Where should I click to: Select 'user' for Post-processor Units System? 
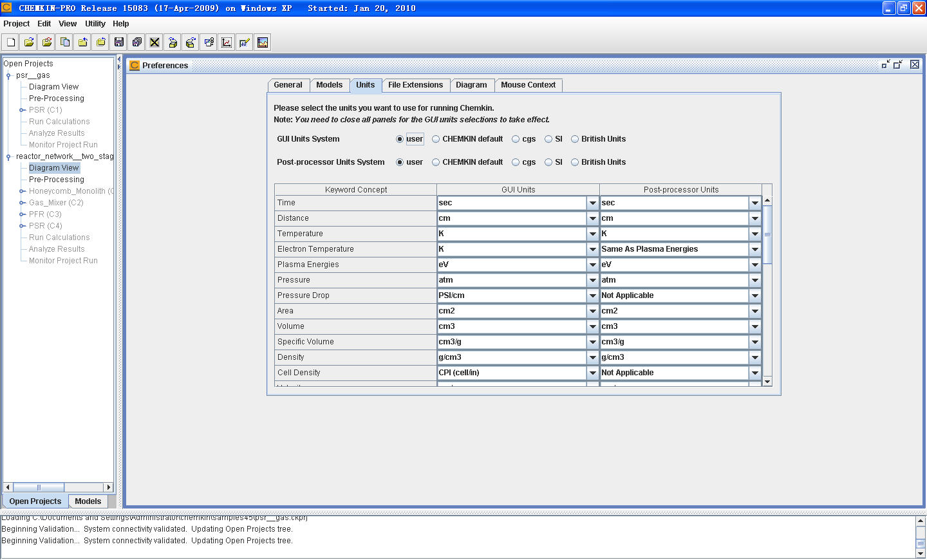coord(400,162)
